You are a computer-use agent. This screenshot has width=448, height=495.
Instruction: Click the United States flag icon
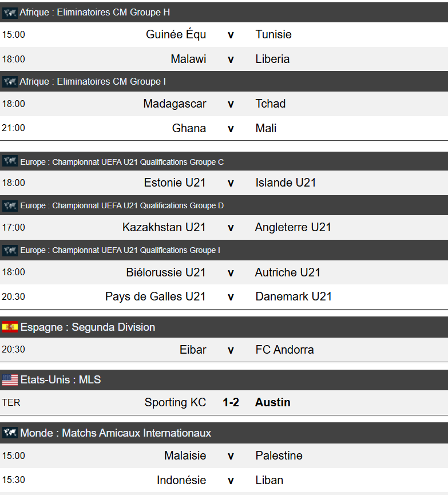tap(10, 380)
